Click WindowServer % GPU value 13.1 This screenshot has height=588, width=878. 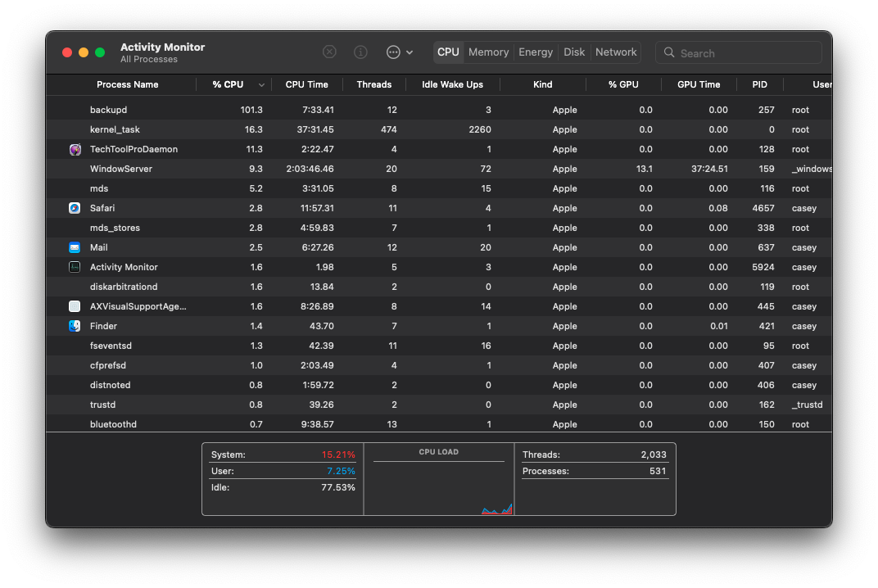644,169
